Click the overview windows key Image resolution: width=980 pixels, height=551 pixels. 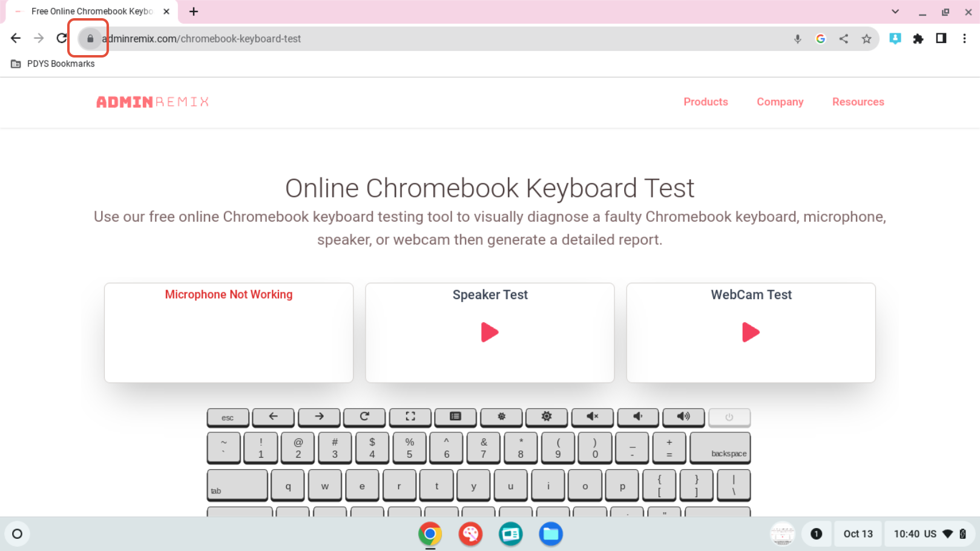(x=456, y=417)
